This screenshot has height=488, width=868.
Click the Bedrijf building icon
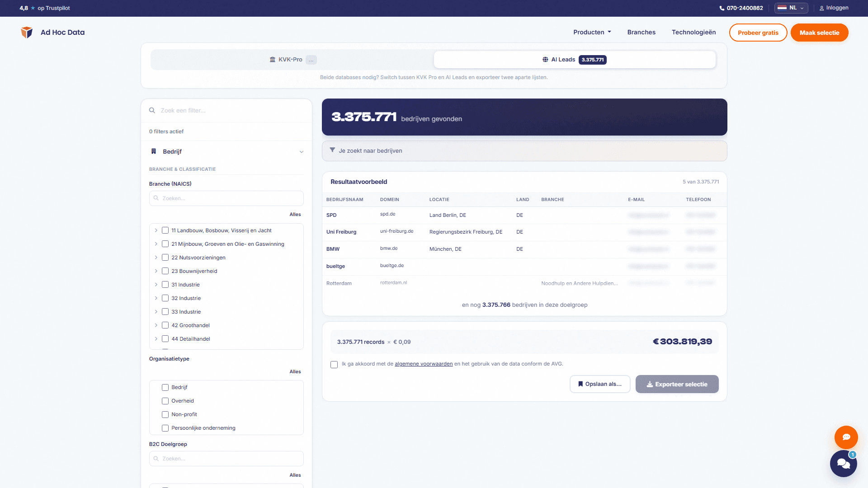point(154,151)
